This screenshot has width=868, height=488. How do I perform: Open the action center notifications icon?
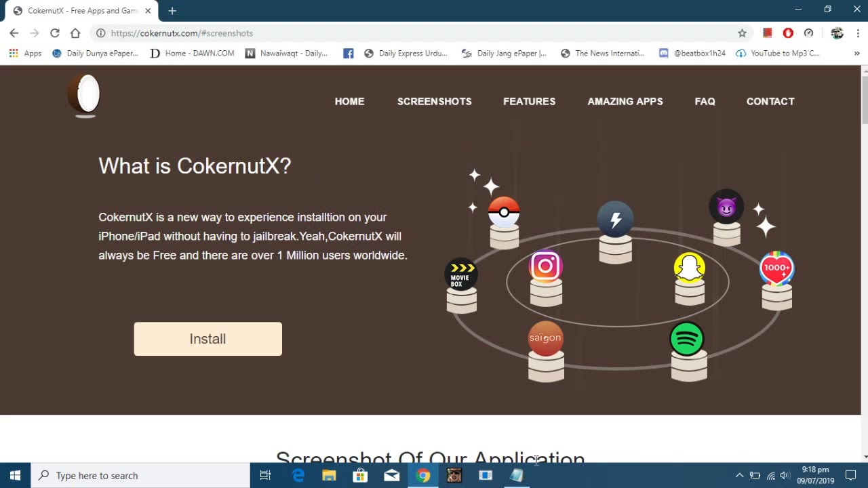(851, 475)
